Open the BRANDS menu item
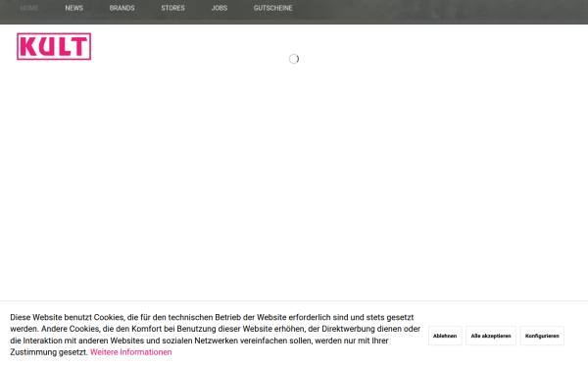Viewport: 588px width, 368px height. pos(122,8)
